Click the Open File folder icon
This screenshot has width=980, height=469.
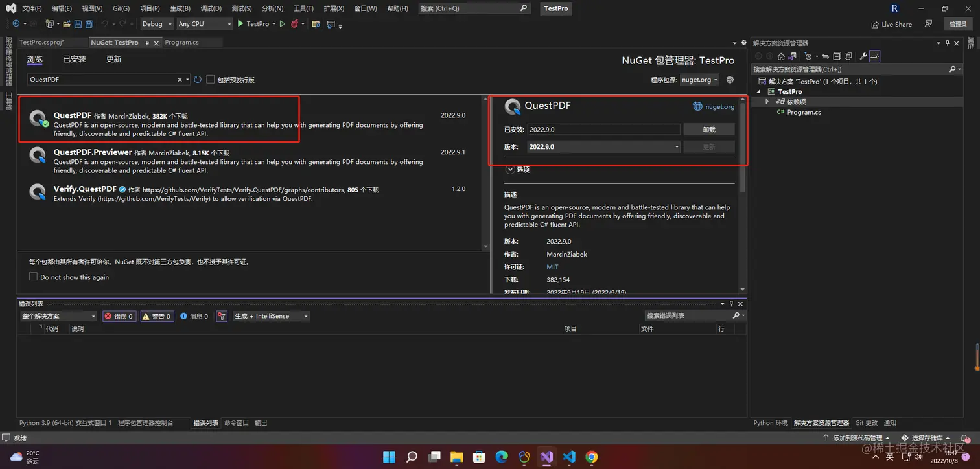pyautogui.click(x=66, y=24)
